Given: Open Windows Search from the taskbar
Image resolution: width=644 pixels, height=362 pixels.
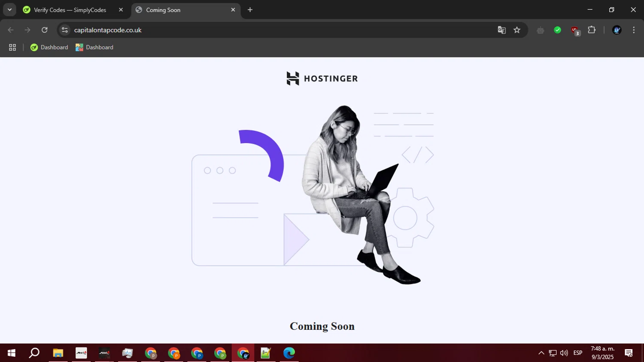Looking at the screenshot, I should tap(34, 353).
